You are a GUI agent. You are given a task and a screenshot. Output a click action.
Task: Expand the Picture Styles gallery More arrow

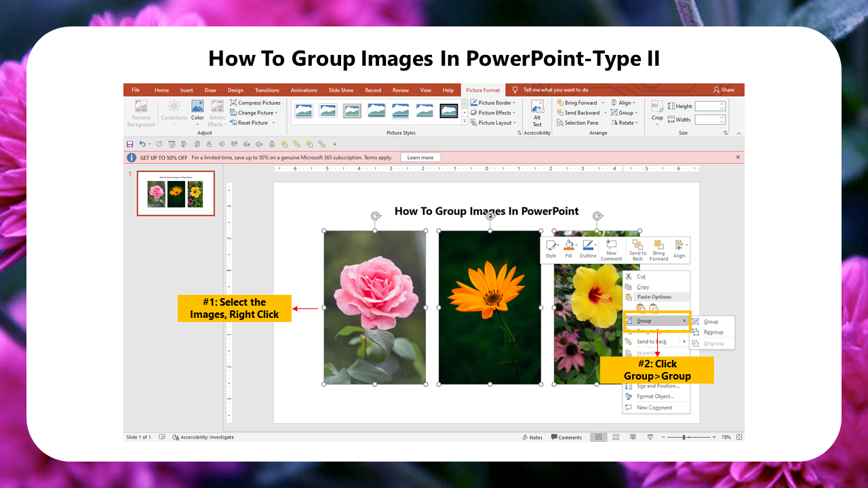click(465, 122)
